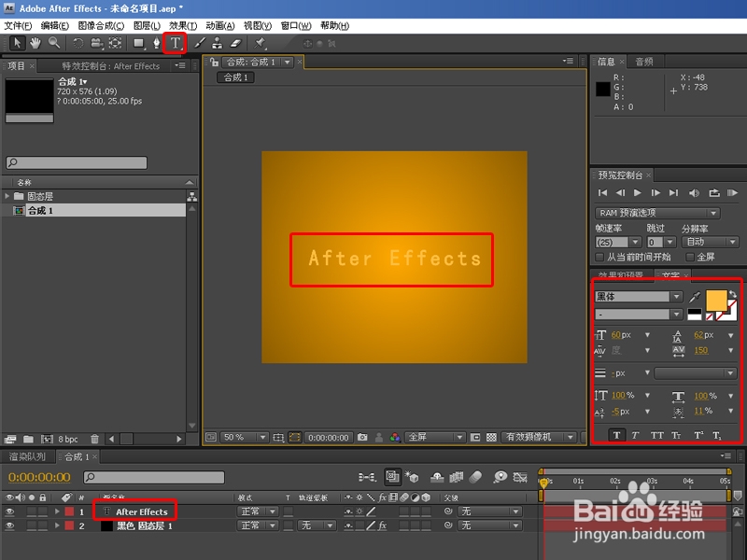The height and width of the screenshot is (560, 747).
Task: Select the Horizontal Type tool
Action: (176, 43)
